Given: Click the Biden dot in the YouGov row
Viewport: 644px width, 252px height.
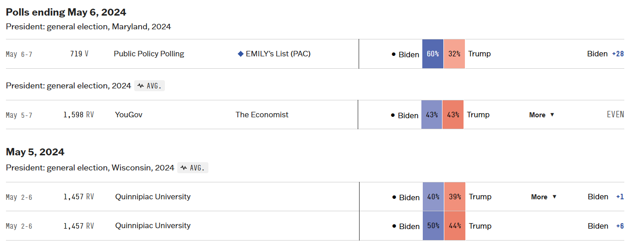Looking at the screenshot, I should (393, 115).
